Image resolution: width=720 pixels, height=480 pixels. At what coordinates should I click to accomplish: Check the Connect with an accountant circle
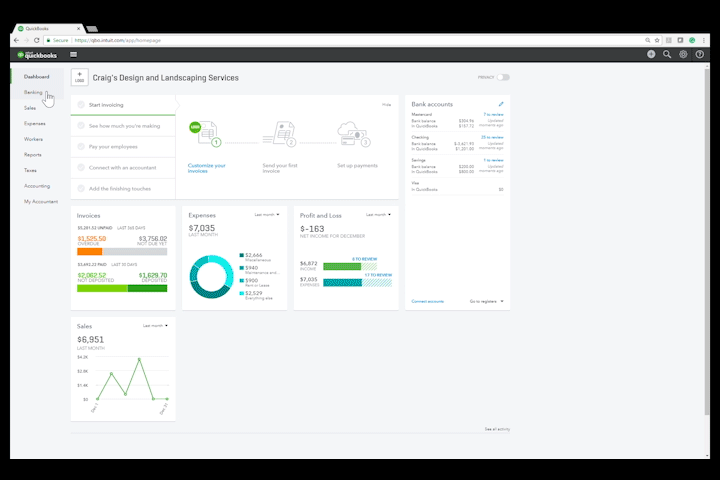(81, 168)
